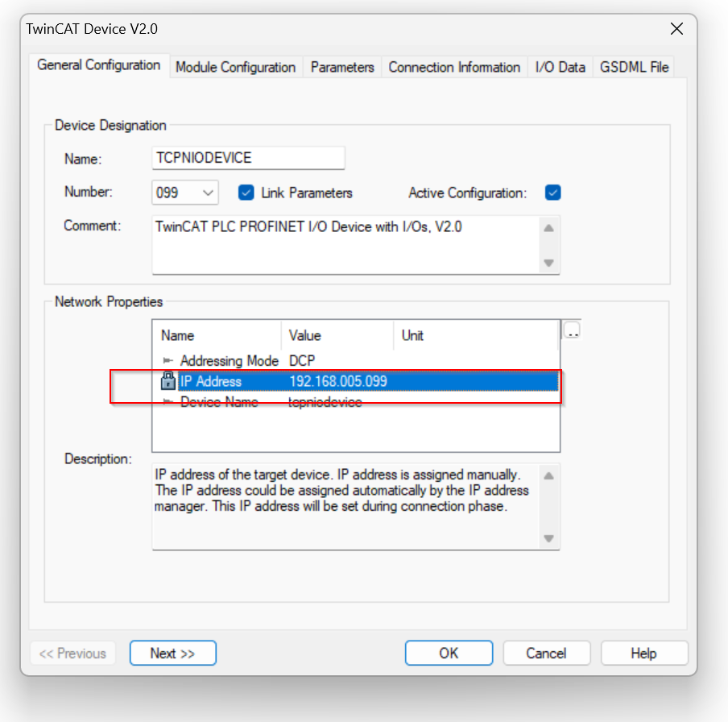
Task: Click the Comment box scroll down arrow
Action: (548, 263)
